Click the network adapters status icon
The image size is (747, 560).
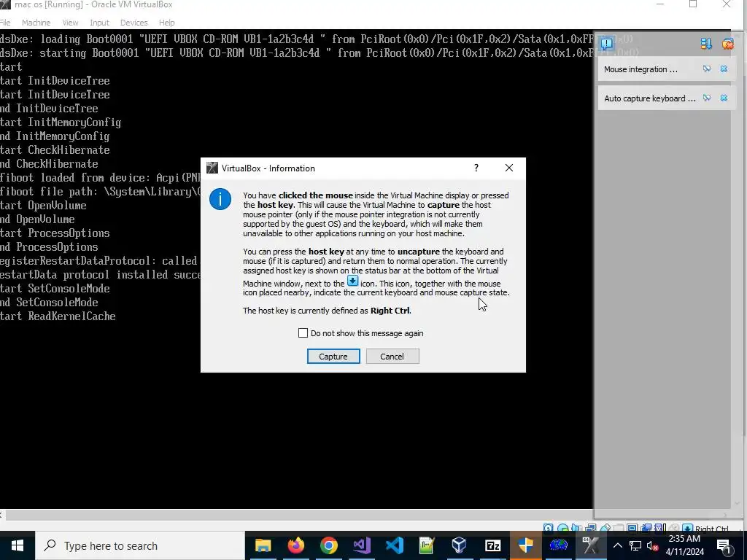coord(591,528)
